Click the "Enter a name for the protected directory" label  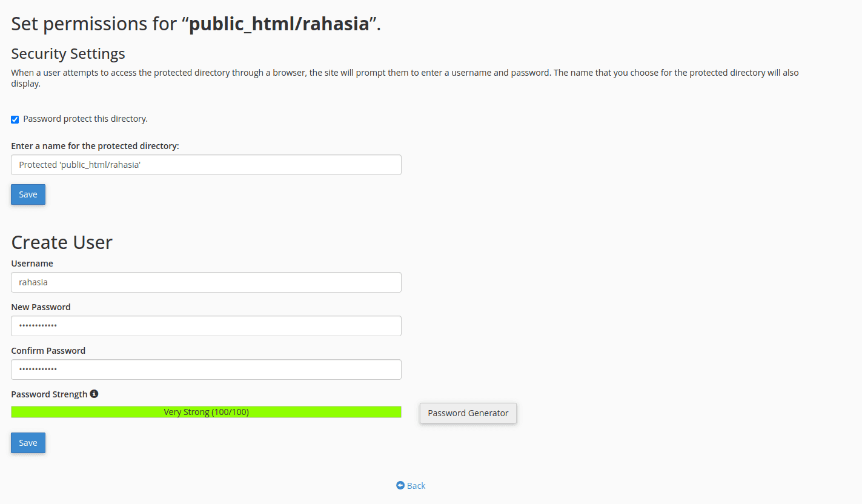(95, 146)
